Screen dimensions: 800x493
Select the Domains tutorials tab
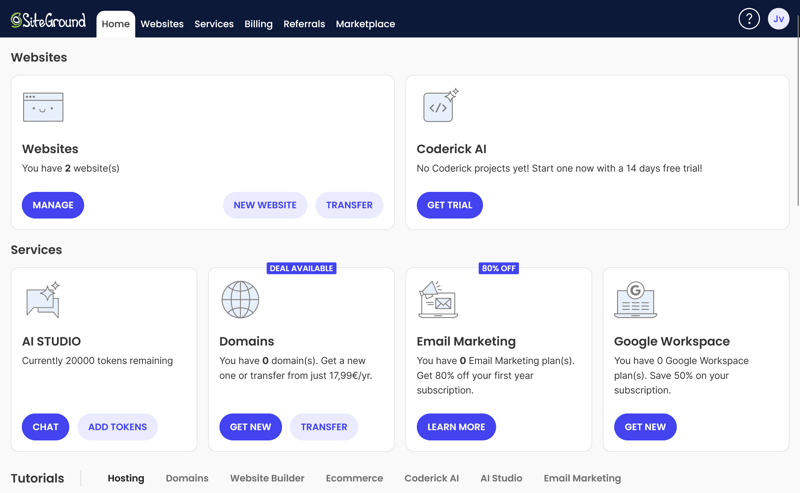click(187, 478)
